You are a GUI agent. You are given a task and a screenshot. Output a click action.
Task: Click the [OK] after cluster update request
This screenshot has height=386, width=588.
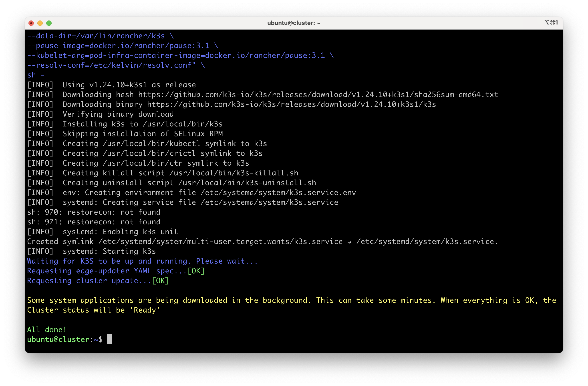(160, 281)
